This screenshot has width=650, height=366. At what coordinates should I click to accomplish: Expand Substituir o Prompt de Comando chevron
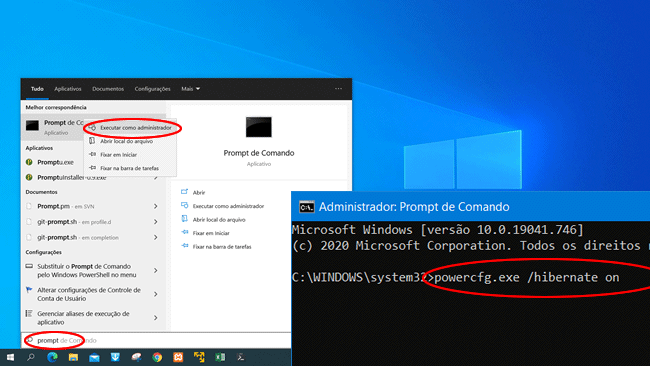(156, 270)
